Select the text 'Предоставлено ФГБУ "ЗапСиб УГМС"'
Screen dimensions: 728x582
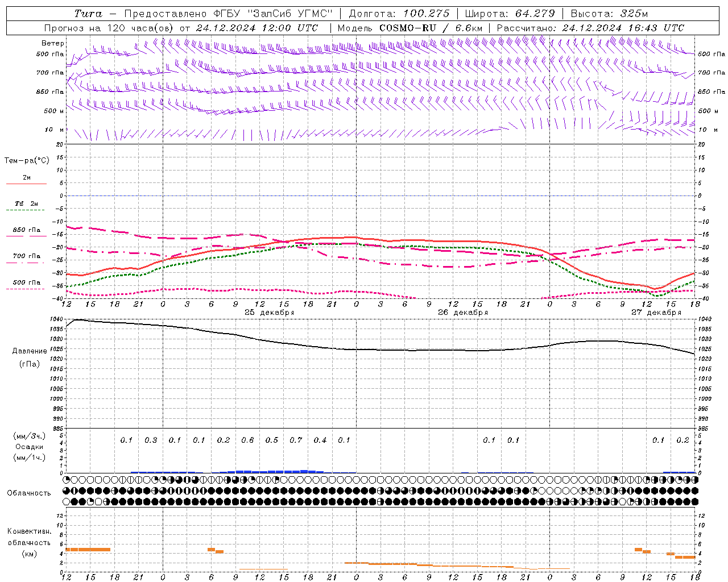click(x=227, y=14)
